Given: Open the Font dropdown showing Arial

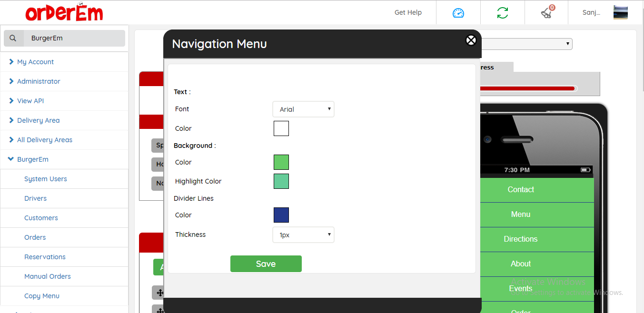Looking at the screenshot, I should coord(303,109).
